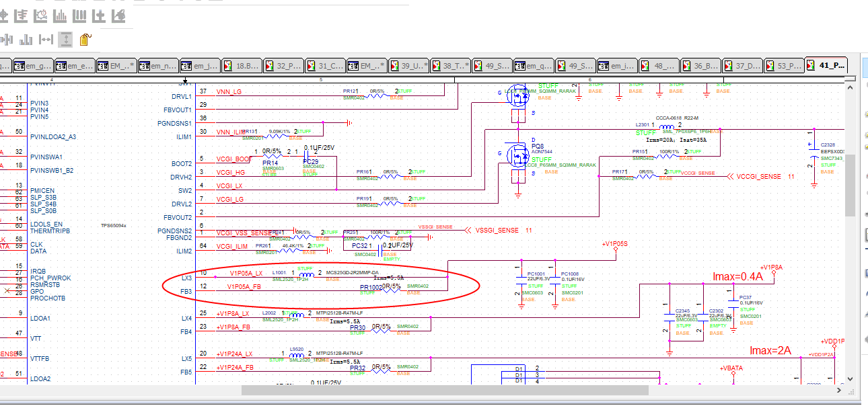Switch to the 48_... schematic tab
The height and width of the screenshot is (406, 868).
[x=659, y=66]
